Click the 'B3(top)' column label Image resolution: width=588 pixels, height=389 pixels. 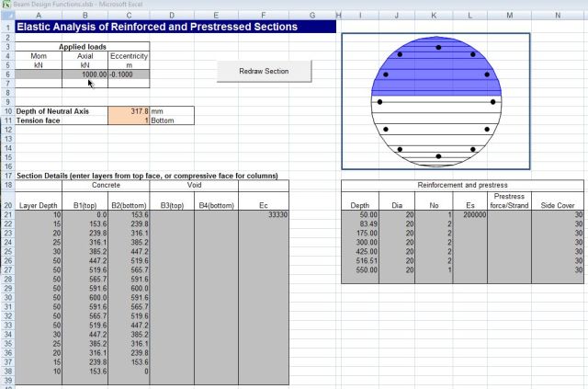[x=172, y=205]
